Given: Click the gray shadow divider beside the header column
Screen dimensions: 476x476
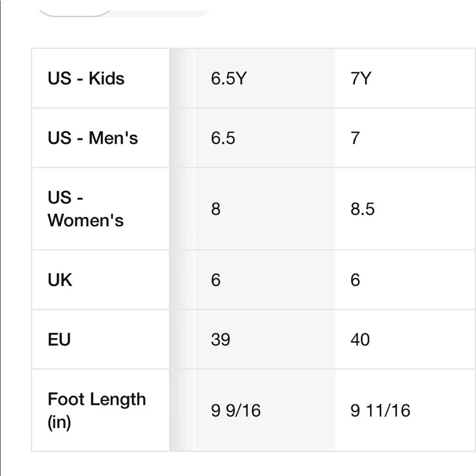Looking at the screenshot, I should click(x=182, y=250).
